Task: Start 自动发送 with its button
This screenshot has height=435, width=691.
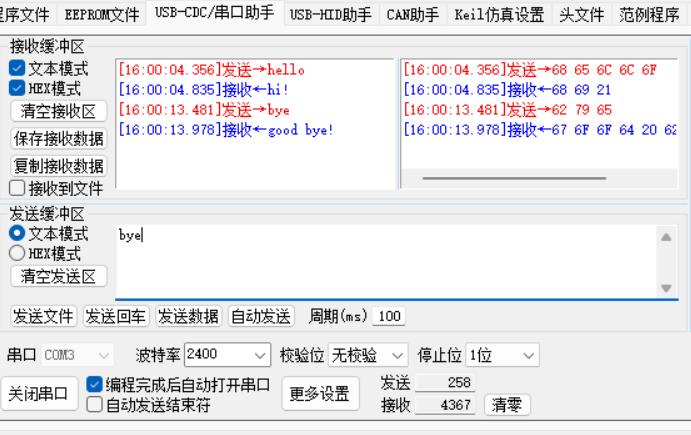Action: [261, 316]
